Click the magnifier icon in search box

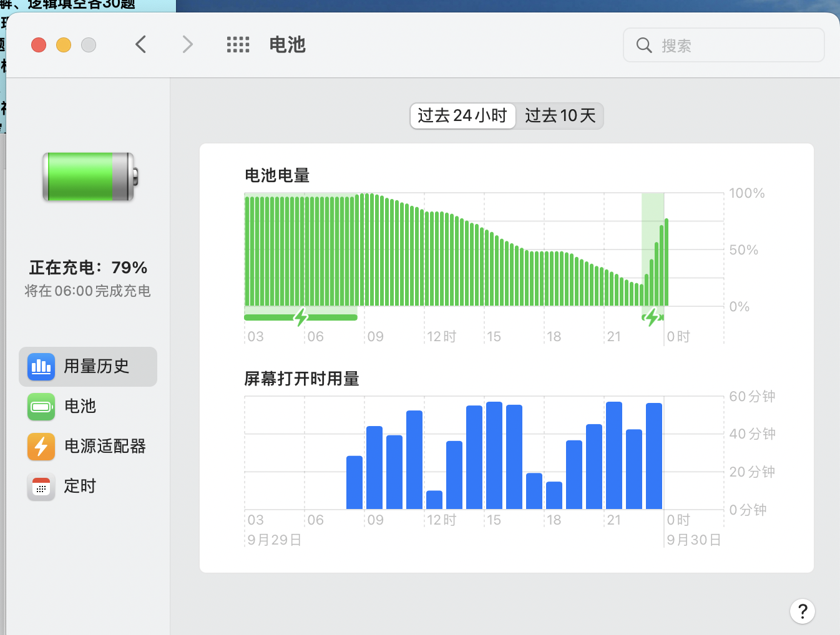(x=644, y=46)
